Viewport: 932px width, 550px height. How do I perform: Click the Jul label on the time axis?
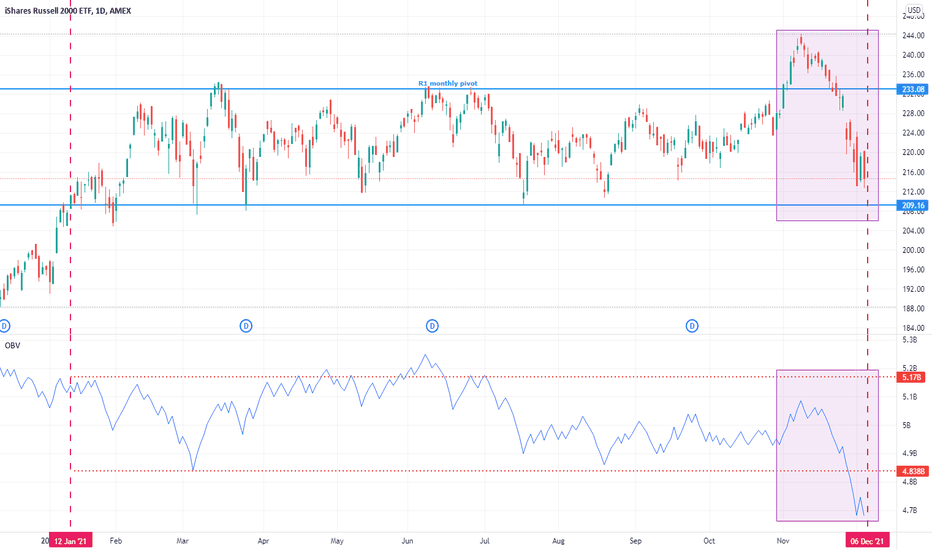point(484,541)
